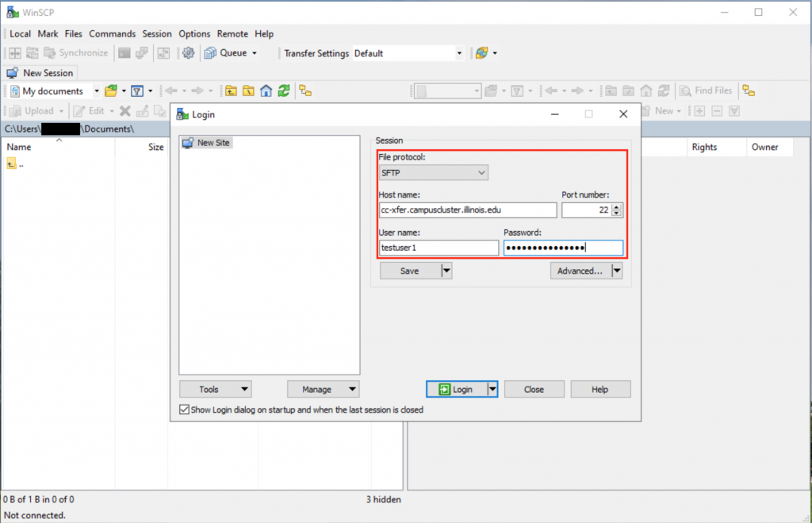Select the parent directory '..' entry

15,164
